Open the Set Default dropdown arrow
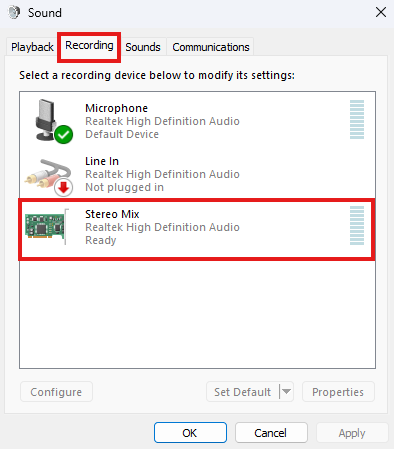The width and height of the screenshot is (394, 449). click(x=286, y=392)
